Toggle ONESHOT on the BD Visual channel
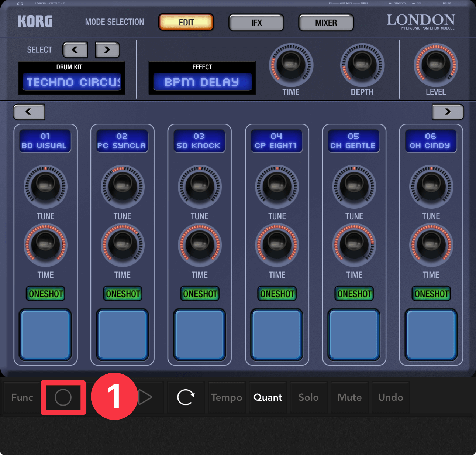Image resolution: width=476 pixels, height=455 pixels. pos(46,294)
